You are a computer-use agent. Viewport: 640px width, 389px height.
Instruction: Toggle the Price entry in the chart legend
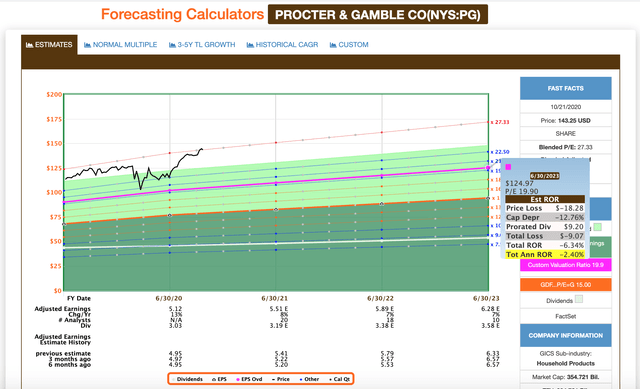coord(281,379)
